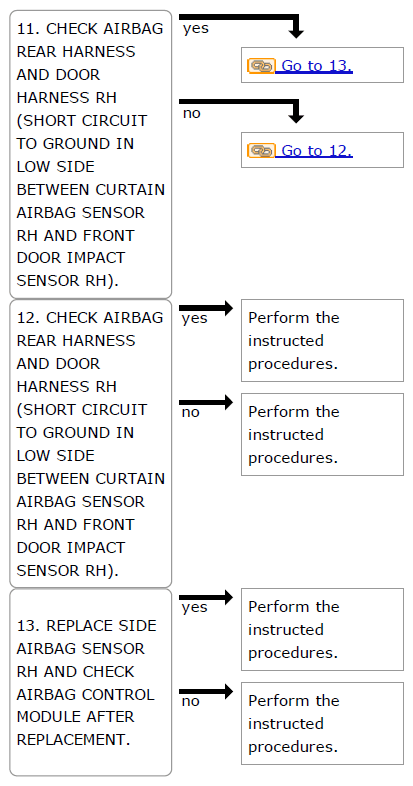
Task: Click the 'yes' label of step 12
Action: click(194, 318)
